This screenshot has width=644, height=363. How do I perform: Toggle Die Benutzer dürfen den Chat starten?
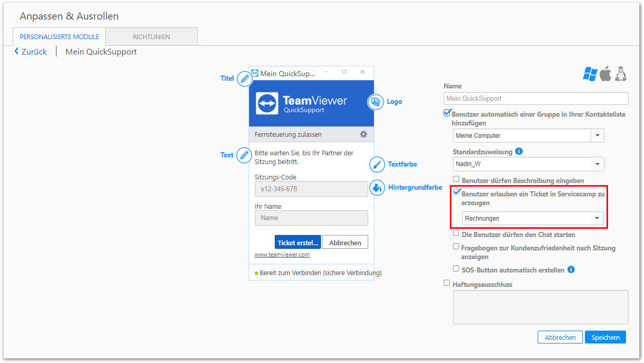[x=456, y=233]
